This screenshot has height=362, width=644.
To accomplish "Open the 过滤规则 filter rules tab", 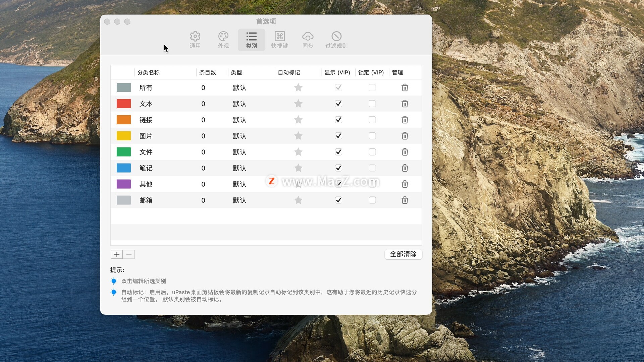I will 336,40.
